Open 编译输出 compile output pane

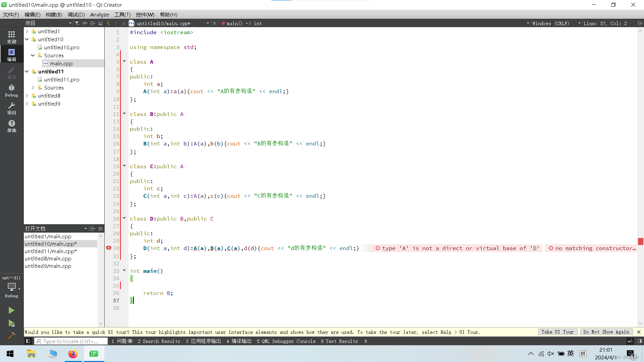click(239, 341)
